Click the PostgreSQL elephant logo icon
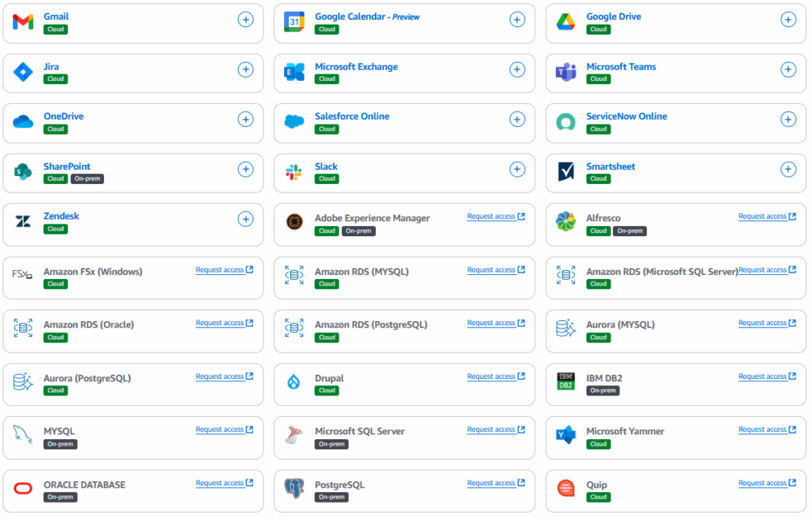812x520 pixels. coord(294,487)
